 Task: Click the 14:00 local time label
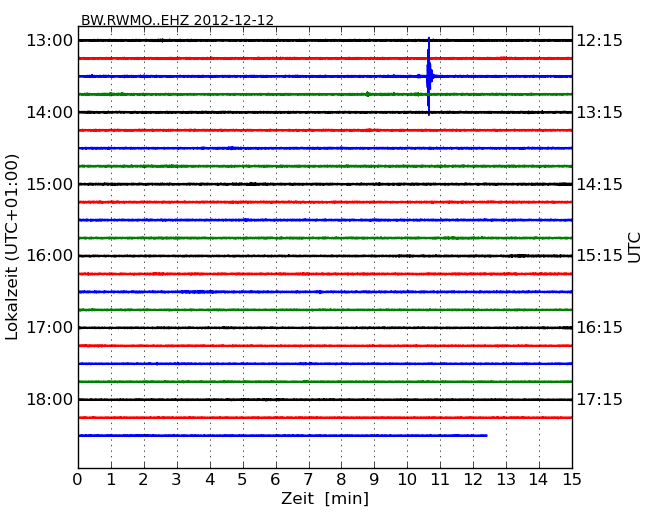49,112
